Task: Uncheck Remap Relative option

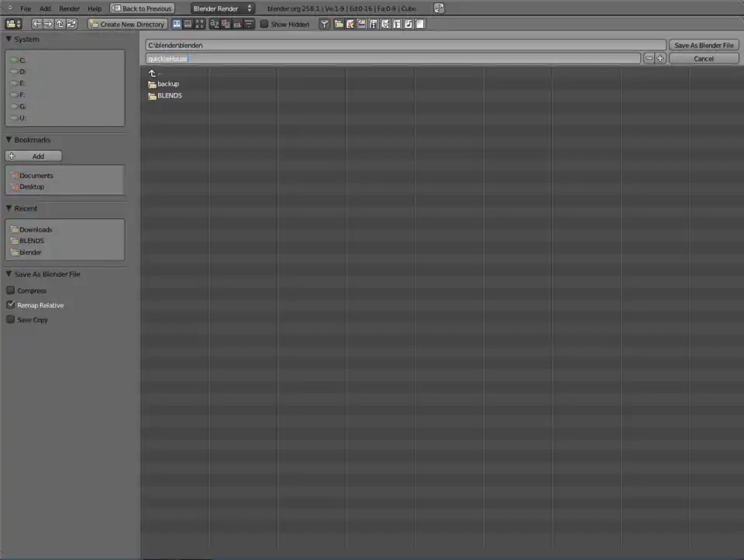Action: (x=11, y=305)
